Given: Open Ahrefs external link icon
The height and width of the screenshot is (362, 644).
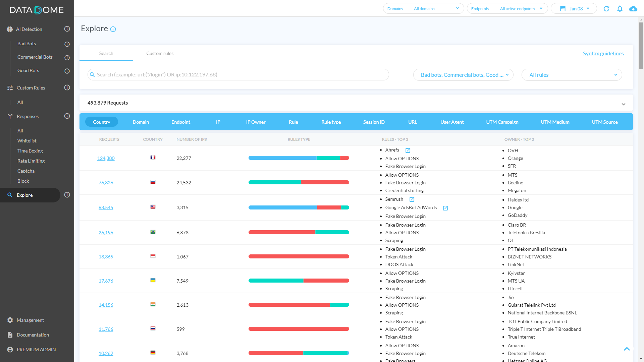Looking at the screenshot, I should click(408, 150).
